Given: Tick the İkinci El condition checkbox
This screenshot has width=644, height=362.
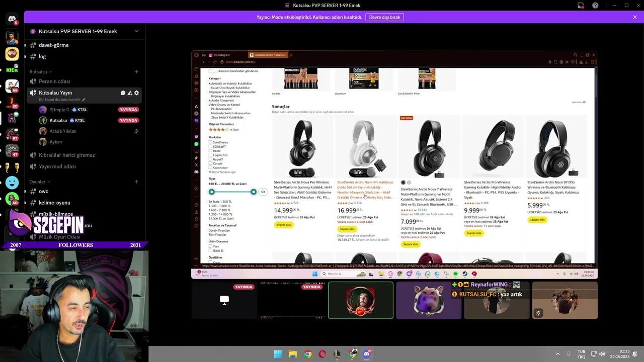Looking at the screenshot, I should [210, 250].
